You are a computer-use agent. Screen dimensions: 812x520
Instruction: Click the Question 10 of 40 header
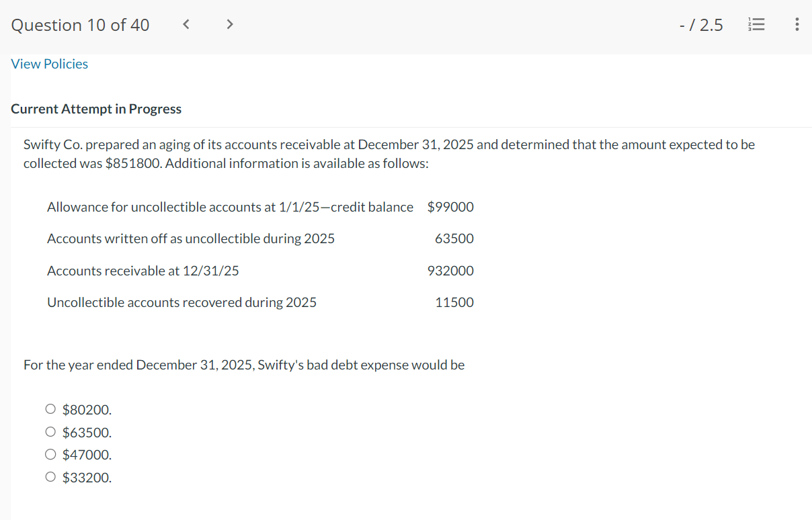point(79,25)
